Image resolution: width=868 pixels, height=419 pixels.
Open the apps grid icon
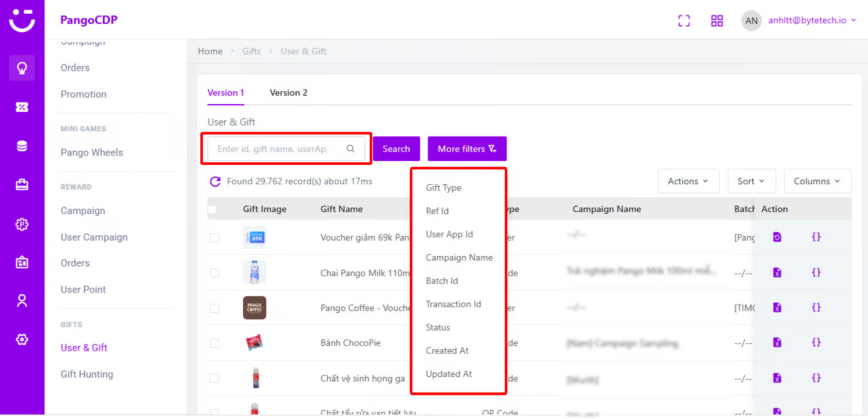717,21
